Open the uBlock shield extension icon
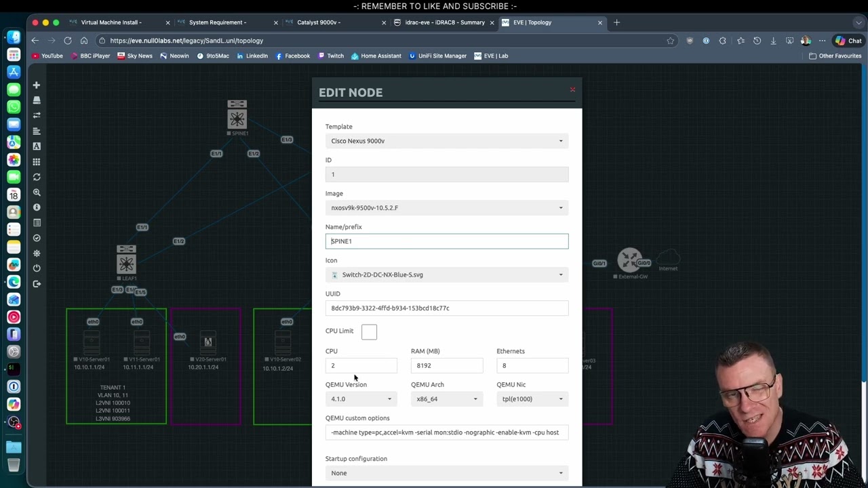 pyautogui.click(x=690, y=41)
